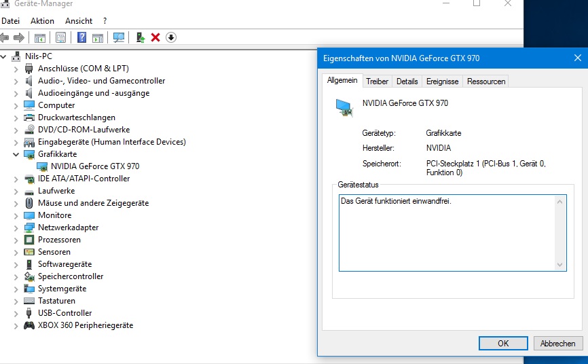Switch to the Ressourcen tab
Image resolution: width=588 pixels, height=364 pixels.
(486, 81)
